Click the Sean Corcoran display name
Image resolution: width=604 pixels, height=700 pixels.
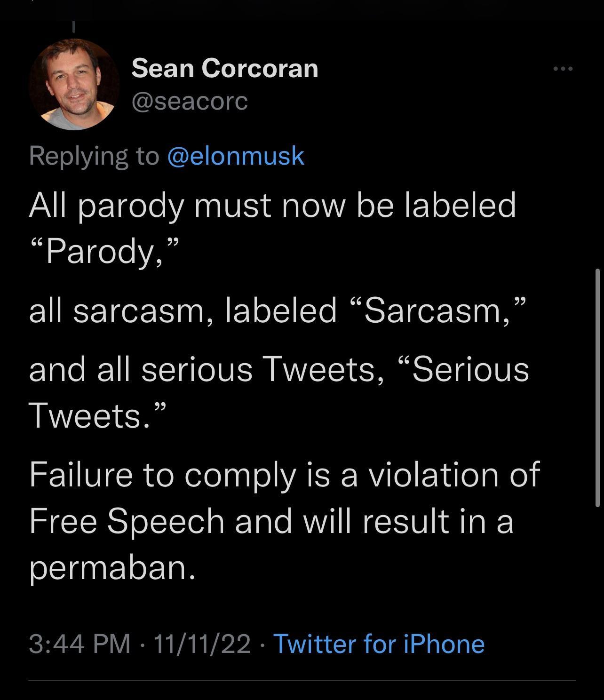pyautogui.click(x=225, y=68)
